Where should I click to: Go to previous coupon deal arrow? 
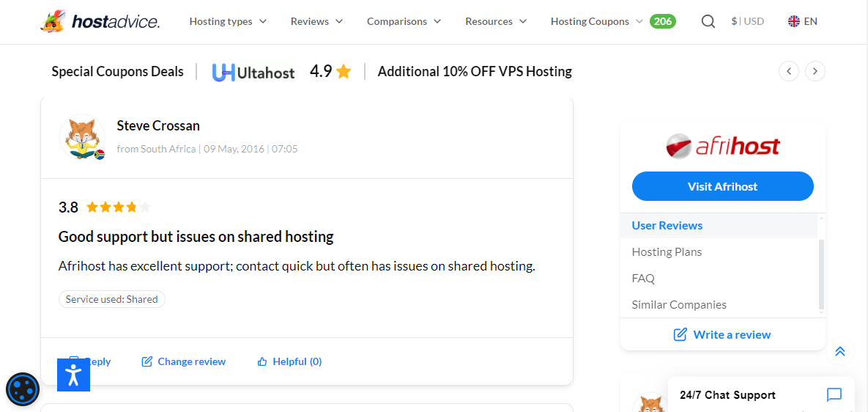click(789, 71)
